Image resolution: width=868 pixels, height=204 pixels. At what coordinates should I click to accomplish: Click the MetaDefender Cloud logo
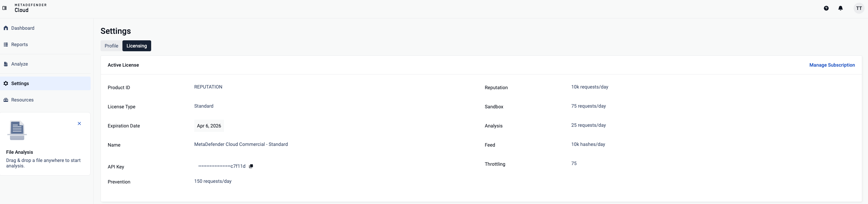coord(30,8)
